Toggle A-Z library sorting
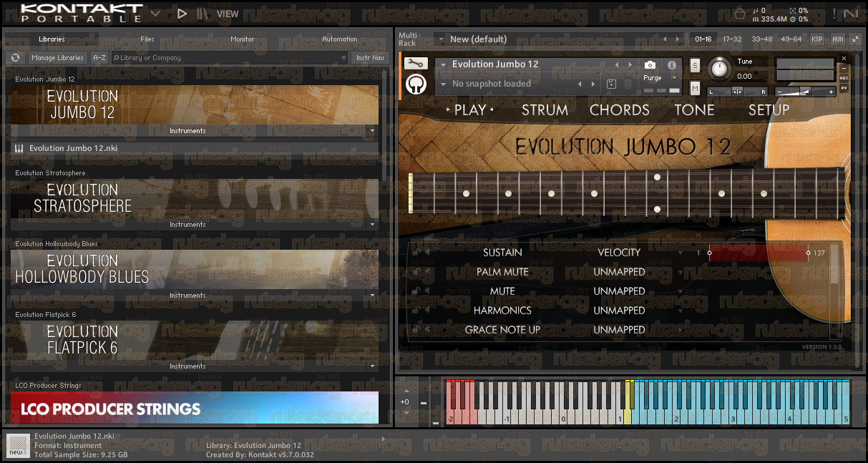The image size is (868, 463). [99, 58]
